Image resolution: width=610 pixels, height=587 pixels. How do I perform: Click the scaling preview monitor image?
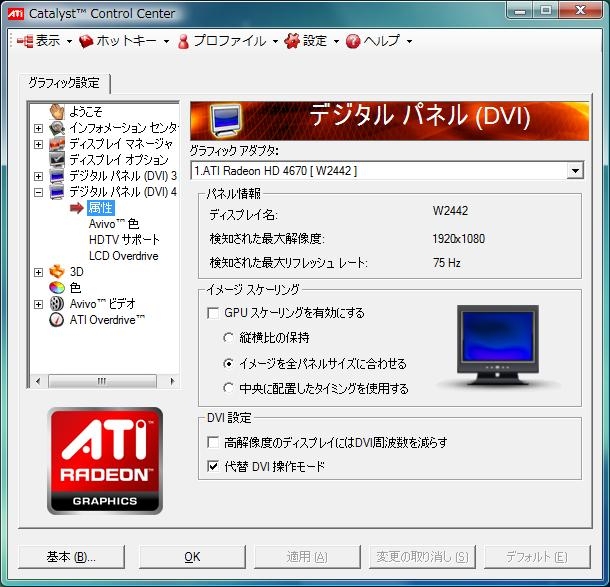pos(498,345)
